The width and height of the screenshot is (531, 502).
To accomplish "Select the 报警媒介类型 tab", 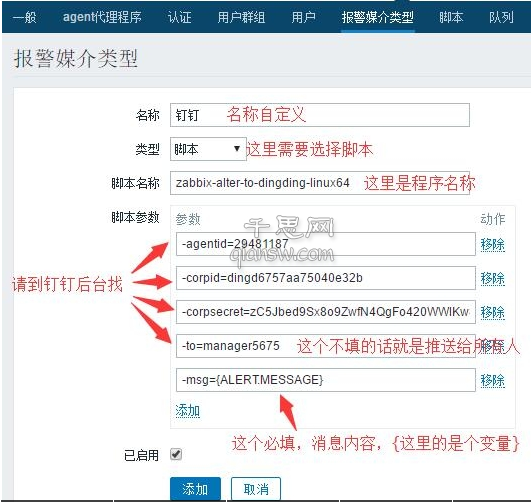I will point(378,17).
